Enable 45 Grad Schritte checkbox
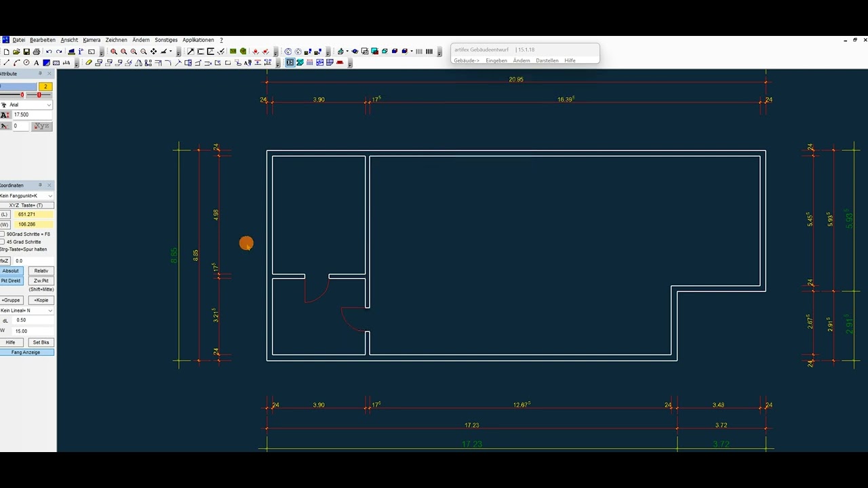Screen dimensions: 868x488 pos(2,241)
